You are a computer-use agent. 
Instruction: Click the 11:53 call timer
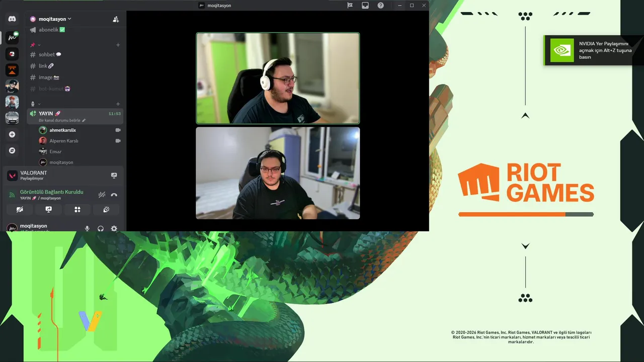point(115,114)
